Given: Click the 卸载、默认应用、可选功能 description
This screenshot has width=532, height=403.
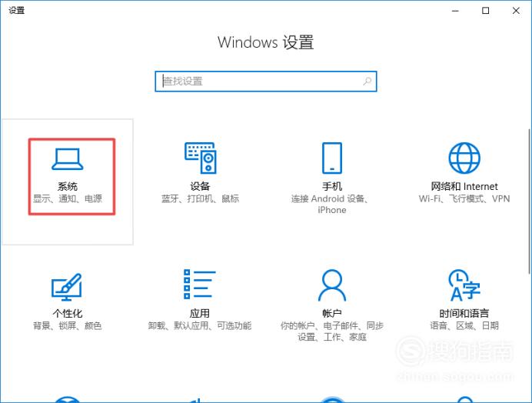Looking at the screenshot, I should tap(200, 326).
